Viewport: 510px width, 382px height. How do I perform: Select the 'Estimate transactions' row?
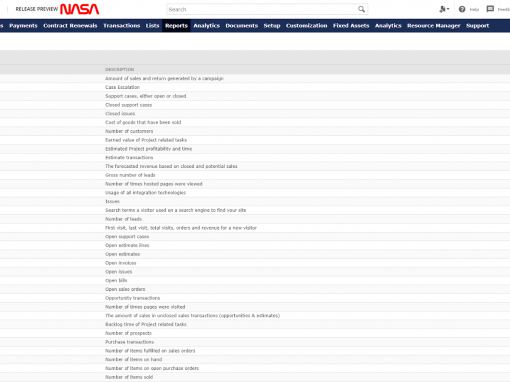pos(255,157)
